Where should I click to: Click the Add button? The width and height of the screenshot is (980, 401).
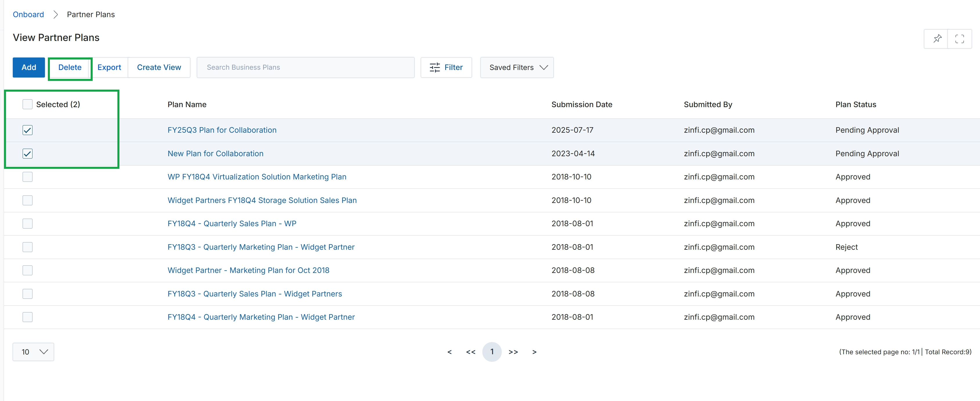(29, 67)
